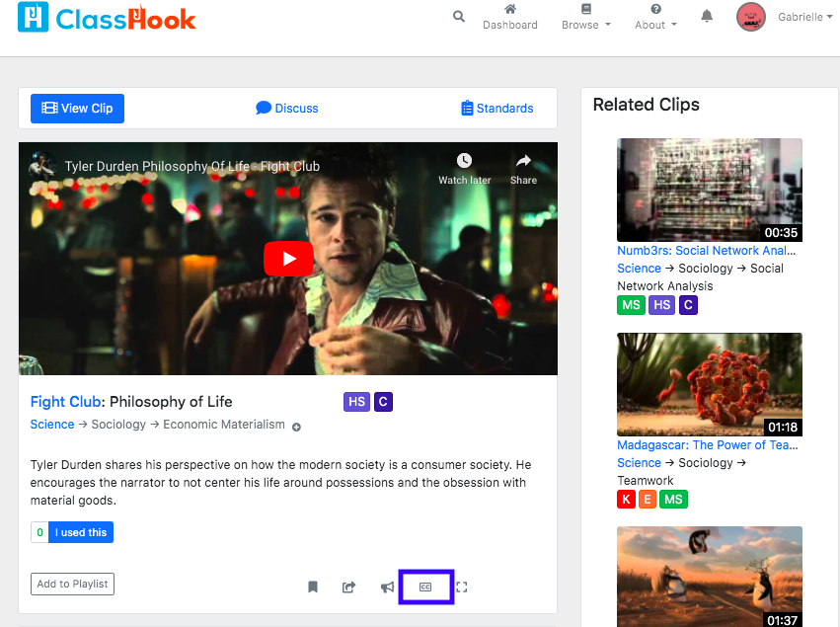The height and width of the screenshot is (627, 840).
Task: Click the share clip icon below description
Action: pos(348,588)
